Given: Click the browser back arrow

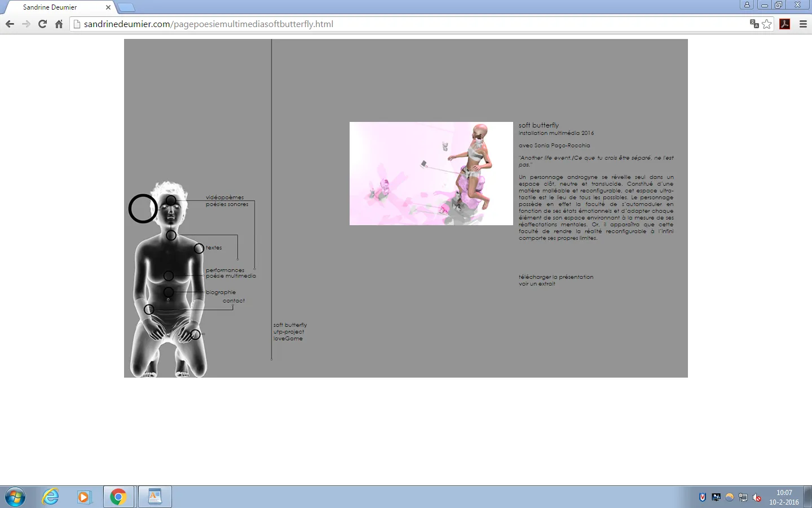Looking at the screenshot, I should click(x=10, y=24).
